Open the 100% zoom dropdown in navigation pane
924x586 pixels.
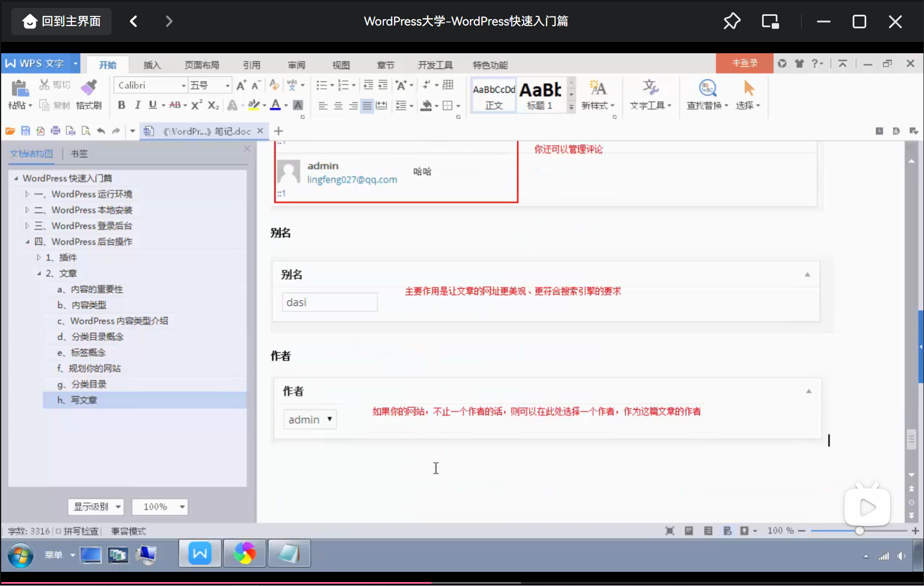(x=160, y=507)
